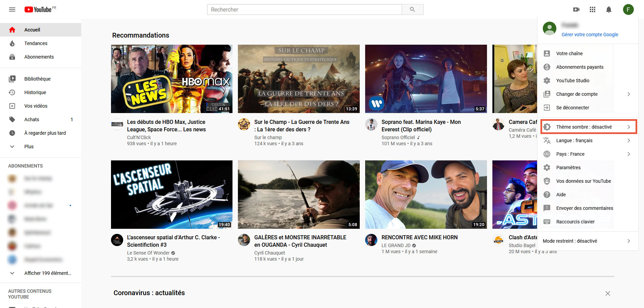Play the Soprano Mon Everest thumbnail
The image size is (644, 308).
pos(426,79)
